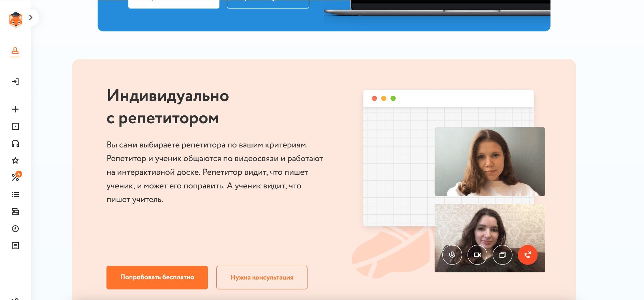Screen dimensions: 644x300
Task: Expand the sidebar with the chevron arrow
Action: pos(31,17)
